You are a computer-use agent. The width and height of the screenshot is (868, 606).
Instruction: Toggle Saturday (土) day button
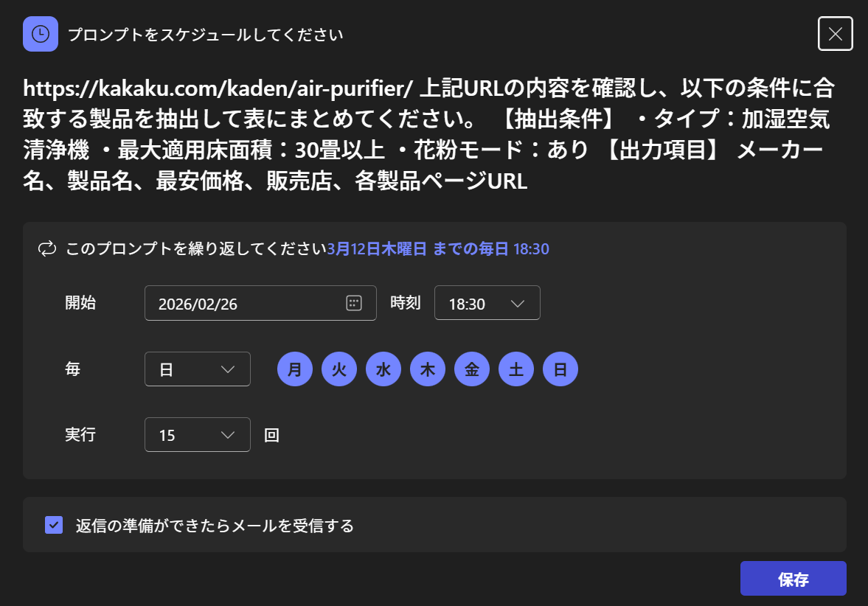click(x=516, y=369)
